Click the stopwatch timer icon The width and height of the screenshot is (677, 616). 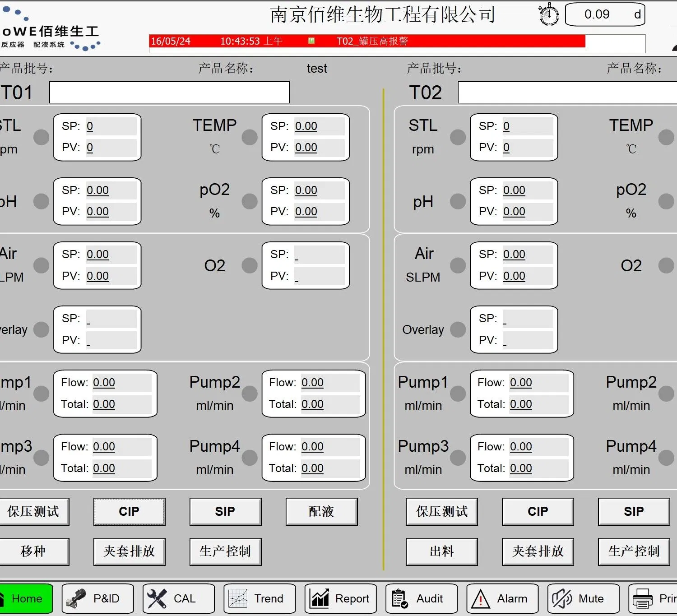[549, 14]
